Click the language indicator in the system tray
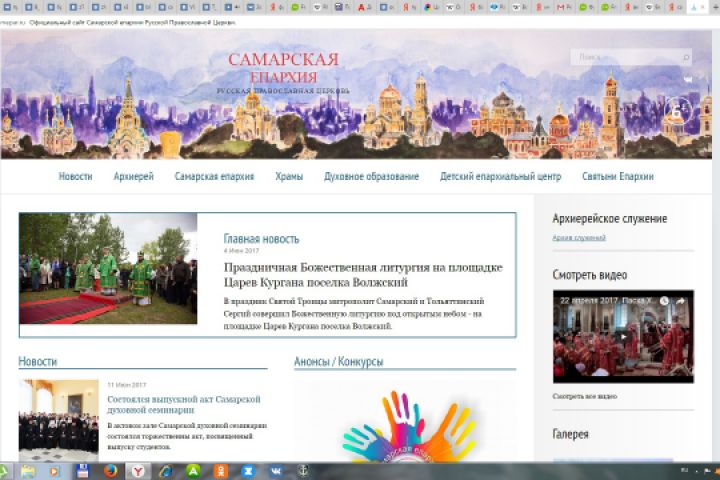 point(684,470)
